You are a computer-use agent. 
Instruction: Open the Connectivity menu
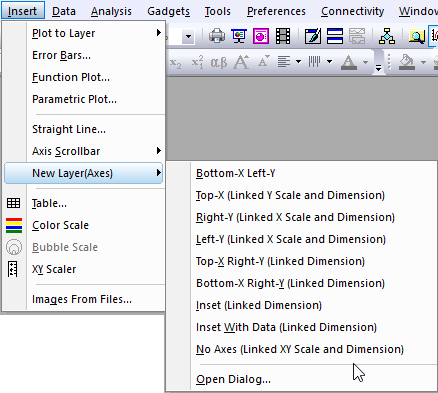pos(352,11)
